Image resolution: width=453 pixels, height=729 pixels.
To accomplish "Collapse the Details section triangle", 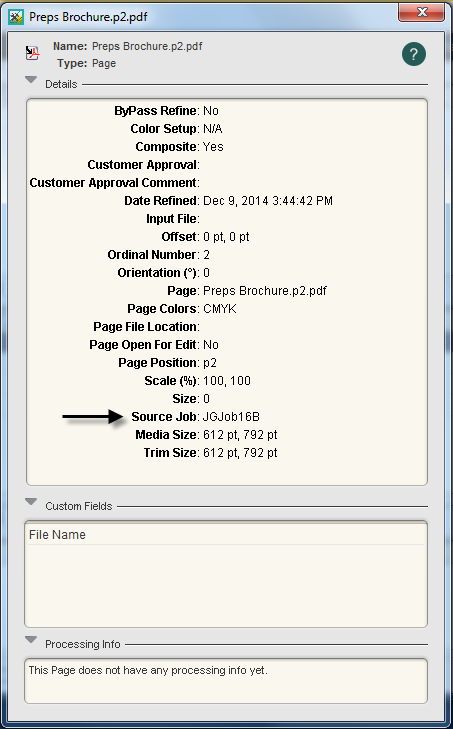I will click(31, 80).
